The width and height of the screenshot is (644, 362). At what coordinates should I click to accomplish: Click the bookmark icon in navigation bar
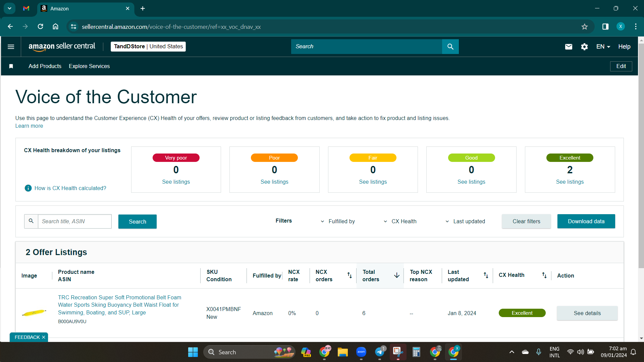point(11,66)
